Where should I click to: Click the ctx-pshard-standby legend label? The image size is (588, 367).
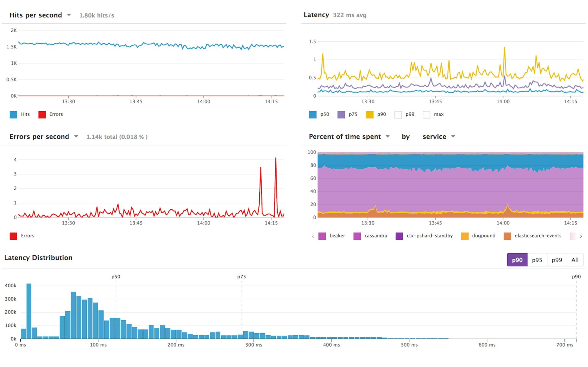[x=429, y=236]
